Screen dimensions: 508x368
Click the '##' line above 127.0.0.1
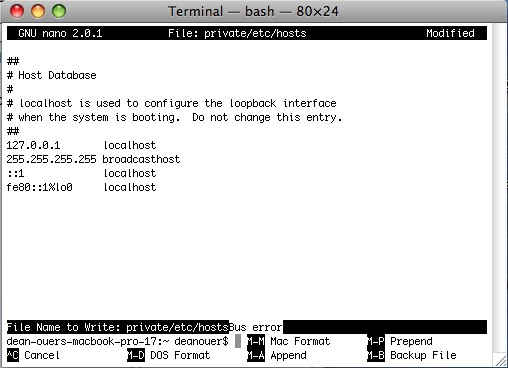point(13,131)
